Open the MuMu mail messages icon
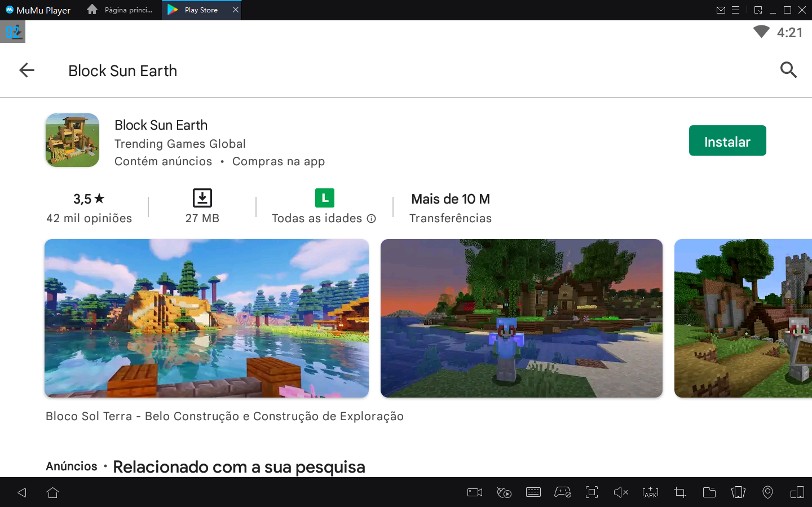 tap(721, 10)
